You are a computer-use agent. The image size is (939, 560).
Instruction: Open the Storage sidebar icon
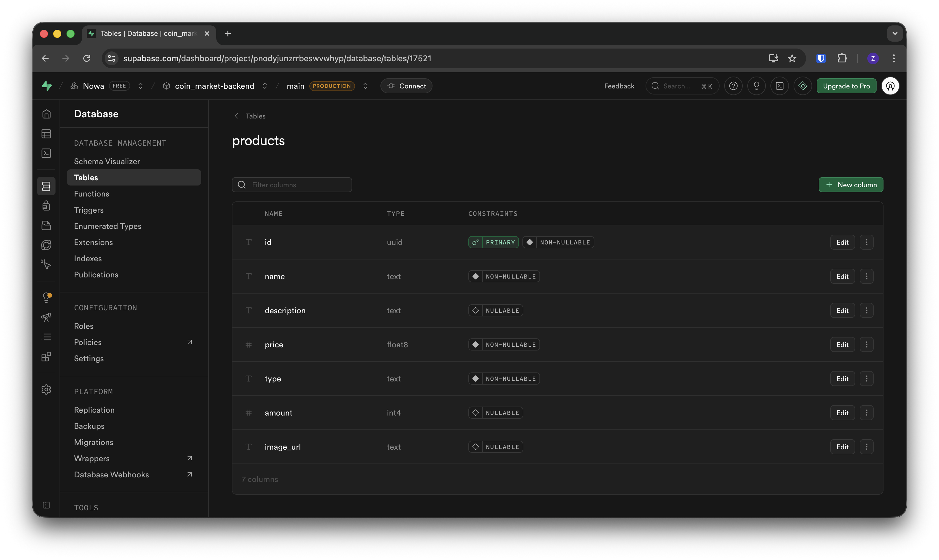(x=46, y=225)
